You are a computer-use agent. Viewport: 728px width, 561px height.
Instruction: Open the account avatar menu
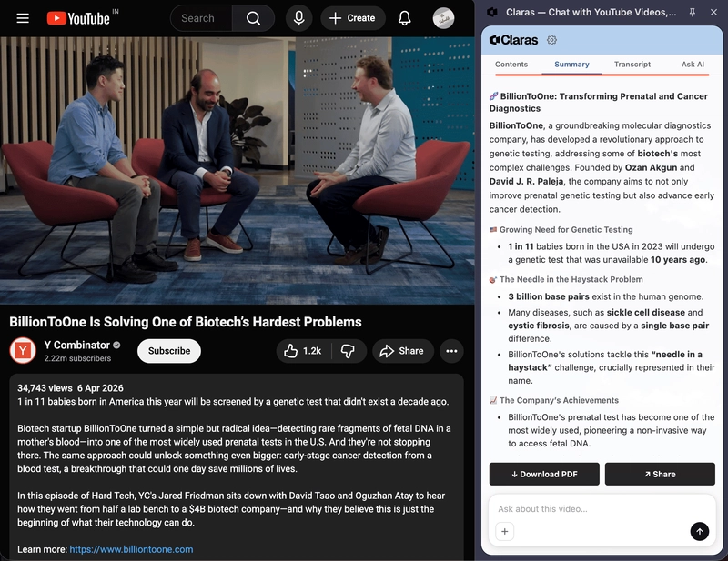(x=443, y=18)
